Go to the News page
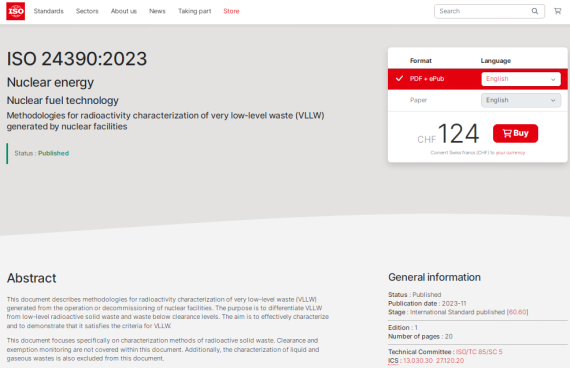Screen dimensions: 570x368 coord(157,11)
